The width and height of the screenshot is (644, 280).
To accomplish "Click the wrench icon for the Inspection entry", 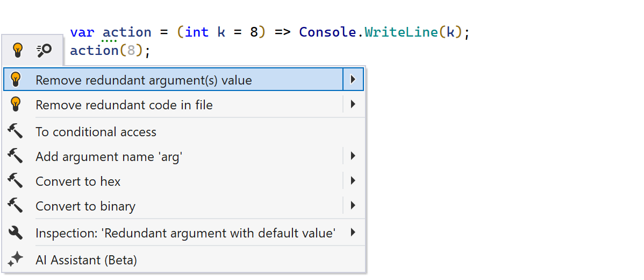I will point(16,233).
